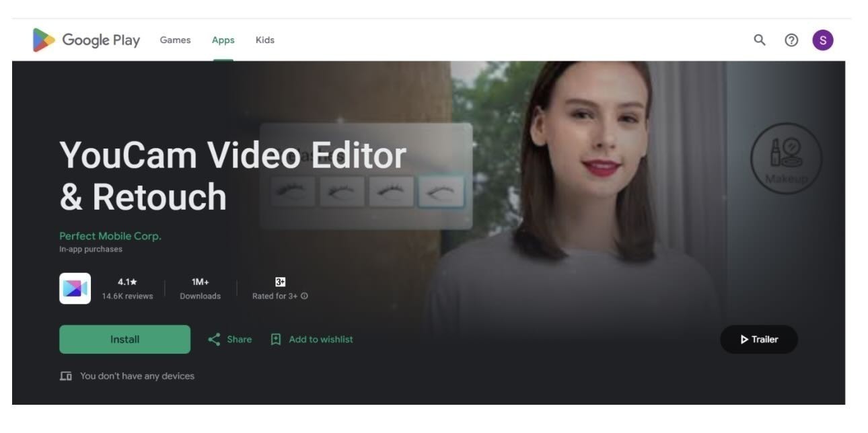
Task: Click the In-app purchases text
Action: pos(91,249)
